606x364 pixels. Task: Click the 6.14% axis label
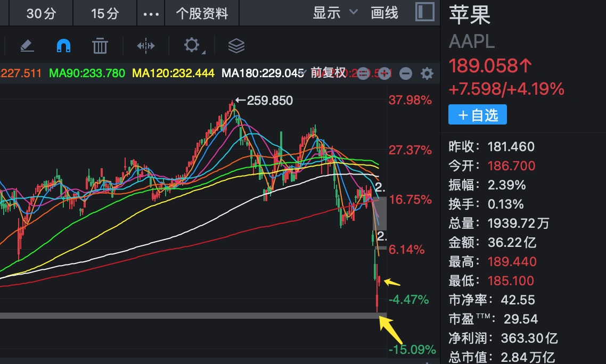(407, 250)
